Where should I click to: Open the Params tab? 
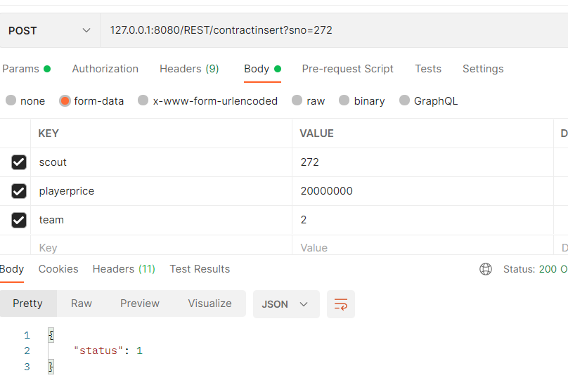26,69
